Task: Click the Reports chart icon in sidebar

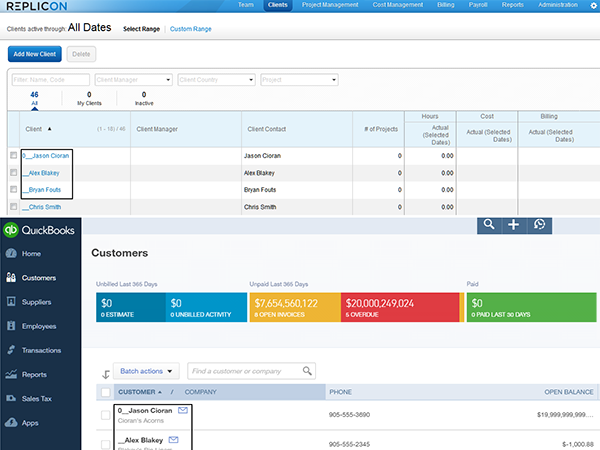Action: (11, 374)
